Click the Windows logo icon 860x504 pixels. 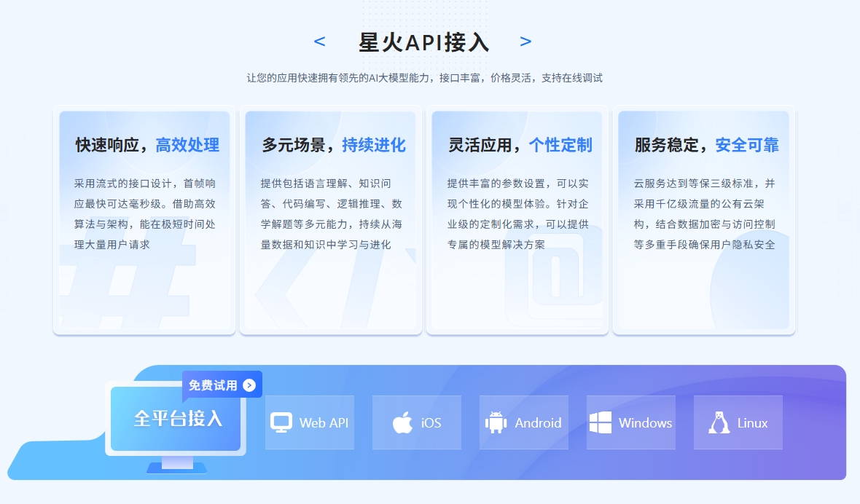coord(601,422)
